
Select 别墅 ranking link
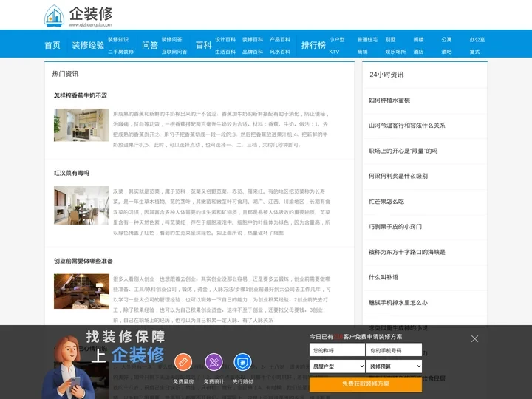391,39
